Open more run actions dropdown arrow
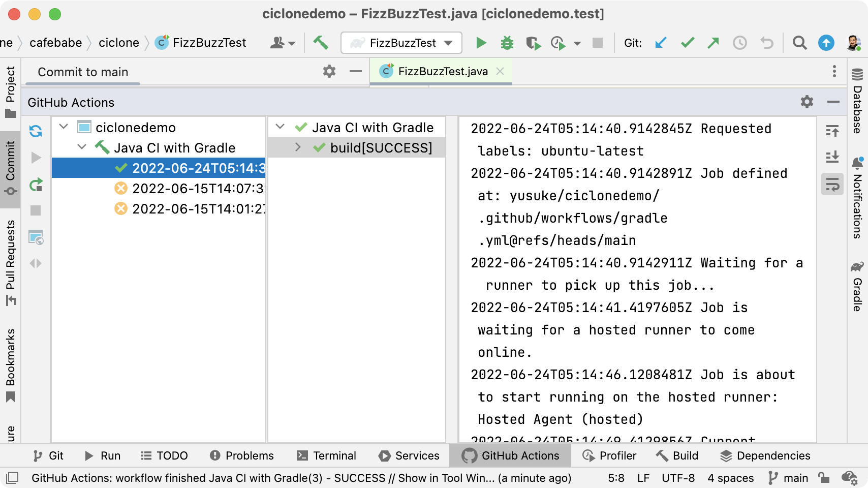The image size is (868, 488). [577, 43]
